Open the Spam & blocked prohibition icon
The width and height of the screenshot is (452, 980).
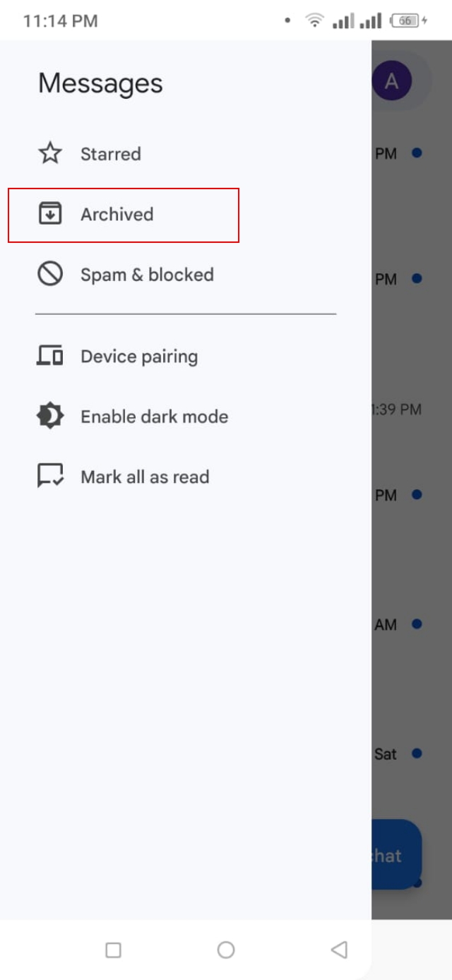[50, 275]
